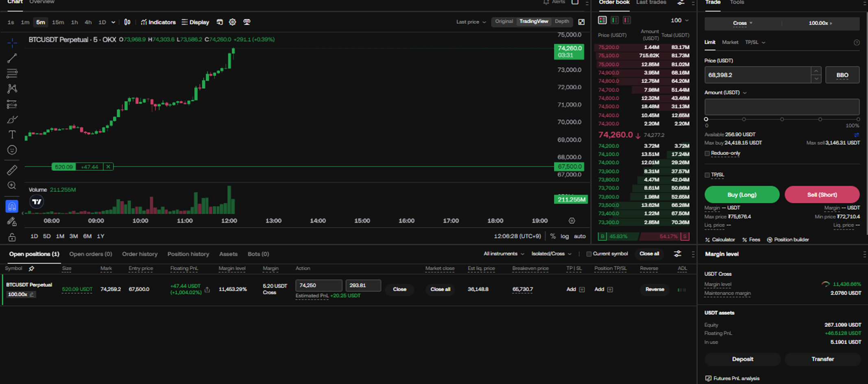868x384 pixels.
Task: Click the BBO price button
Action: (842, 75)
